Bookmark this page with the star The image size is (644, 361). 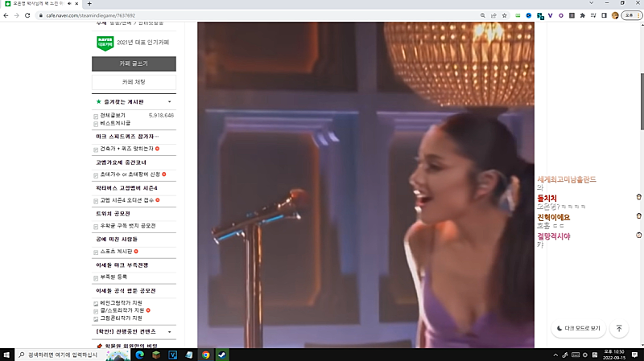[505, 15]
